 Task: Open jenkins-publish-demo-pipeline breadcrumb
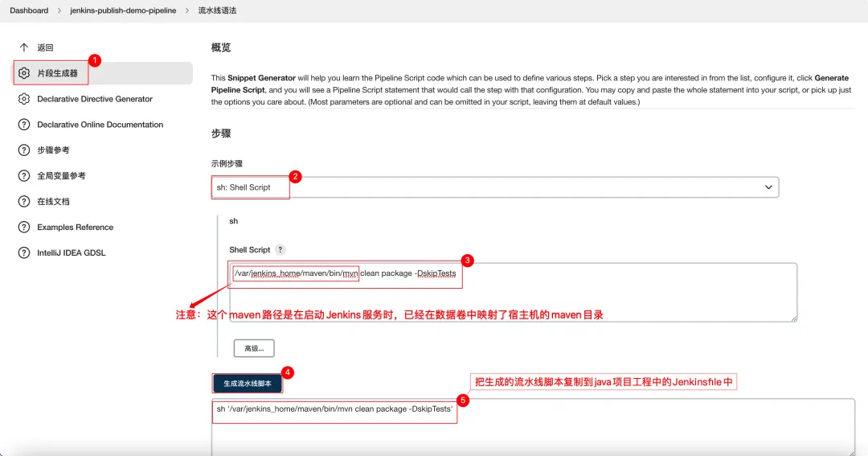tap(123, 10)
